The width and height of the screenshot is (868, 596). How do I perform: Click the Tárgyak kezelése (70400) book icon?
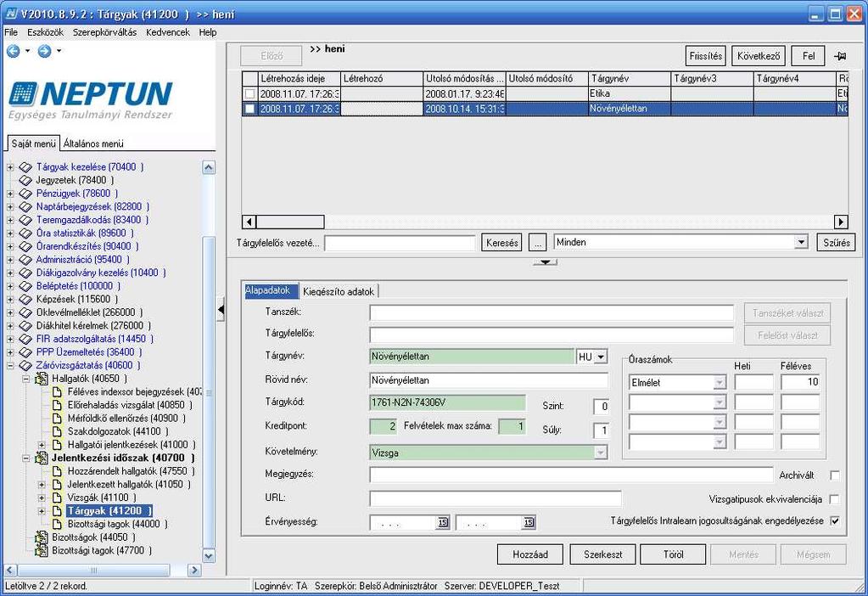25,166
